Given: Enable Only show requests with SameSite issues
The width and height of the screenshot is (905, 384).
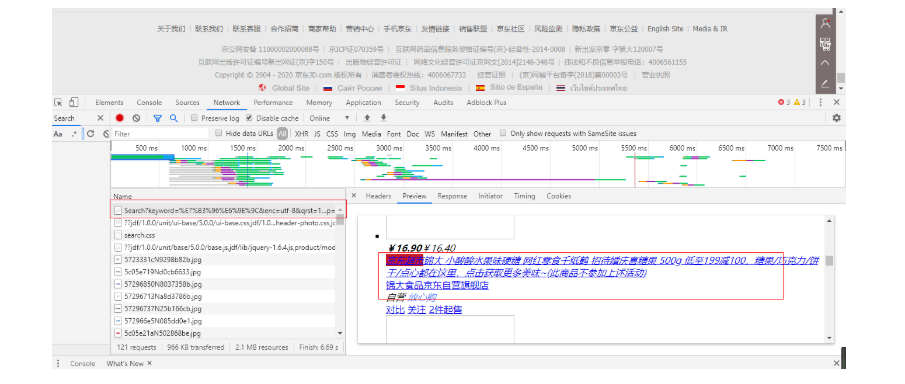Looking at the screenshot, I should (503, 133).
